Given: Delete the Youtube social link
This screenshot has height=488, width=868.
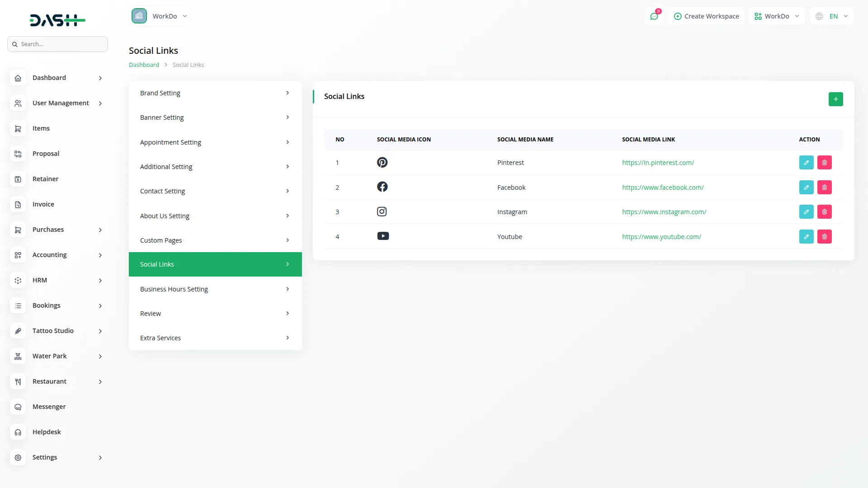Looking at the screenshot, I should 824,237.
